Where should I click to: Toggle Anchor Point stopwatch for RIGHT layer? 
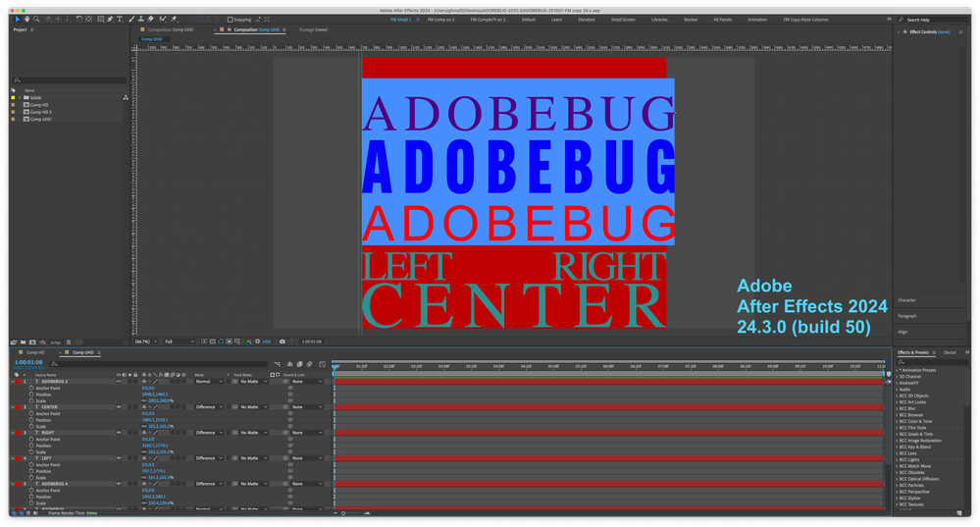pos(31,440)
